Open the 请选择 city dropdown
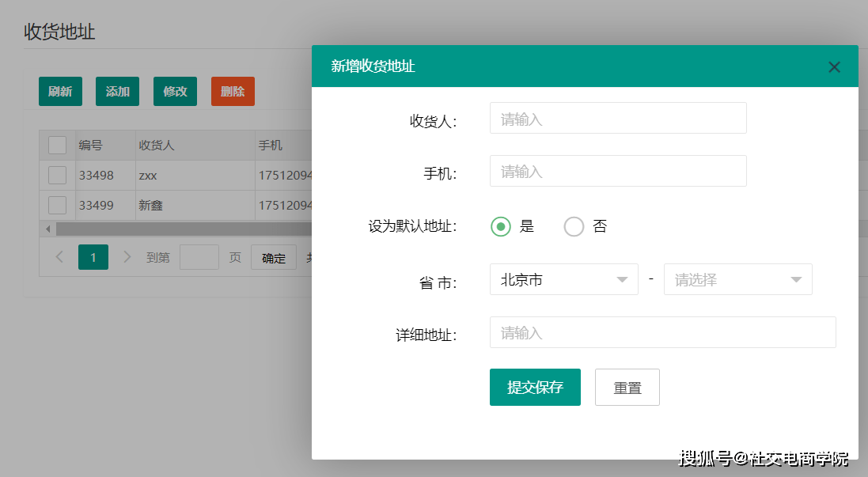This screenshot has height=477, width=868. 738,279
